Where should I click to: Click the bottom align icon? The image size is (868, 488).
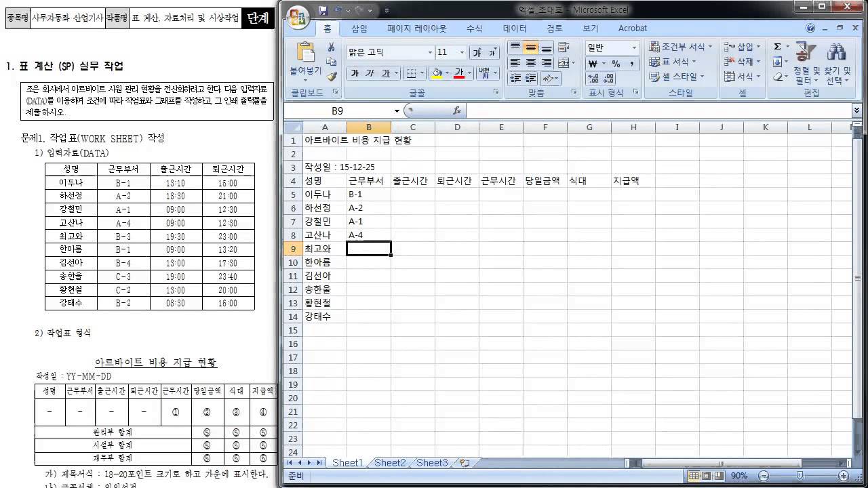click(x=547, y=47)
